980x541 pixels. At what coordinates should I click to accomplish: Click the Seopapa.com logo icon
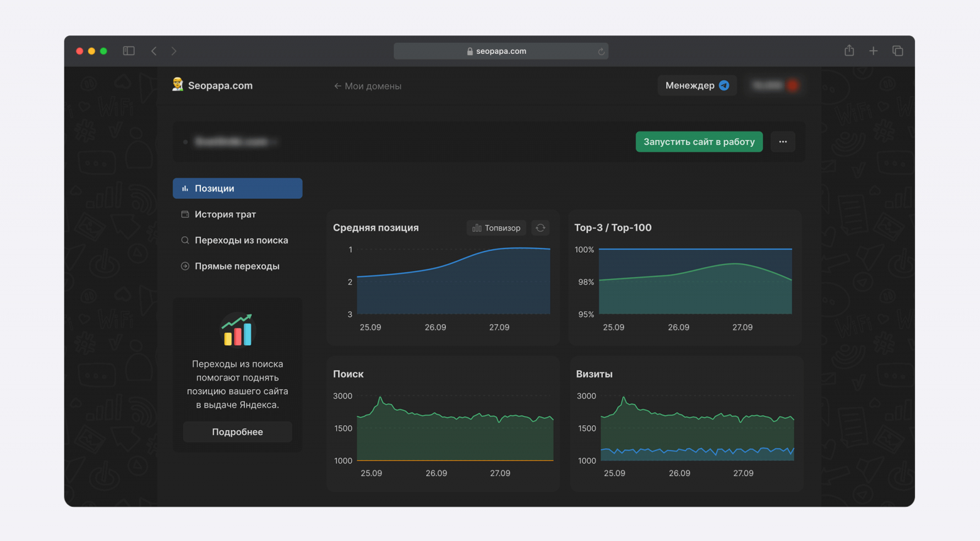coord(178,85)
